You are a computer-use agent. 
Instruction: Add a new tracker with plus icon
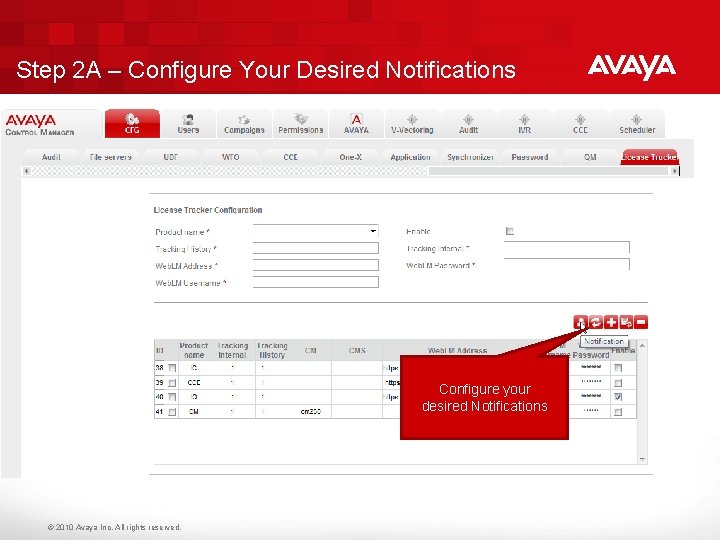point(611,322)
